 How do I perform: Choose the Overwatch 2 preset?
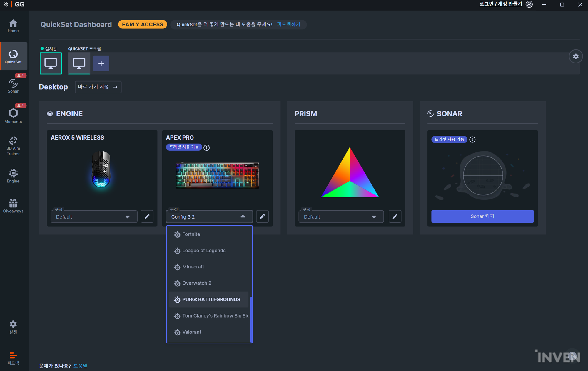click(x=209, y=283)
